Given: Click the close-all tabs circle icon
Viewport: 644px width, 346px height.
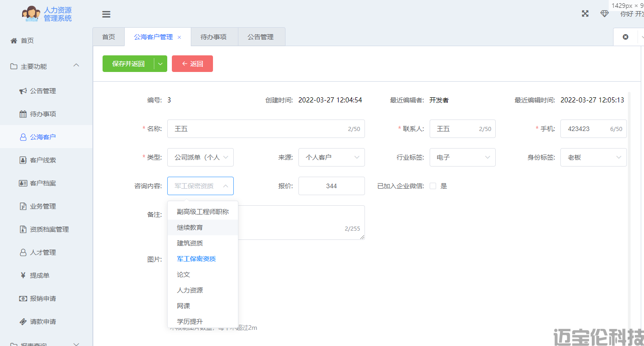Looking at the screenshot, I should (626, 37).
